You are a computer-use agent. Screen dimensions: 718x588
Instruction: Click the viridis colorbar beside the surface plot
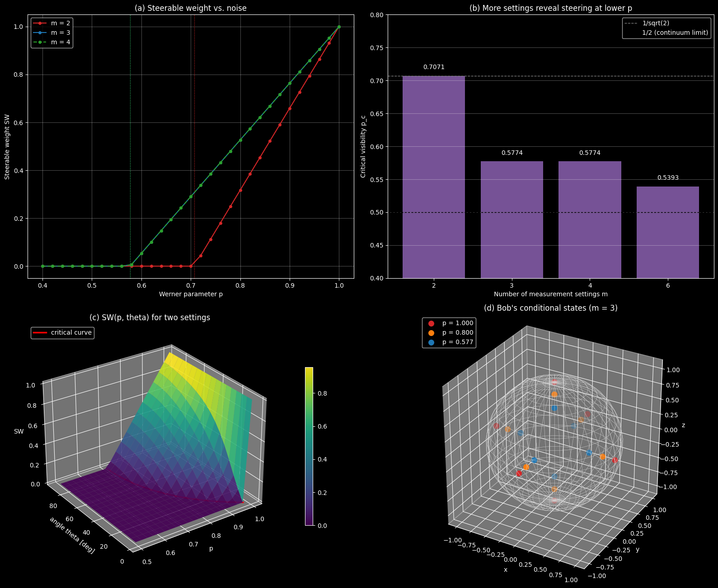point(309,446)
